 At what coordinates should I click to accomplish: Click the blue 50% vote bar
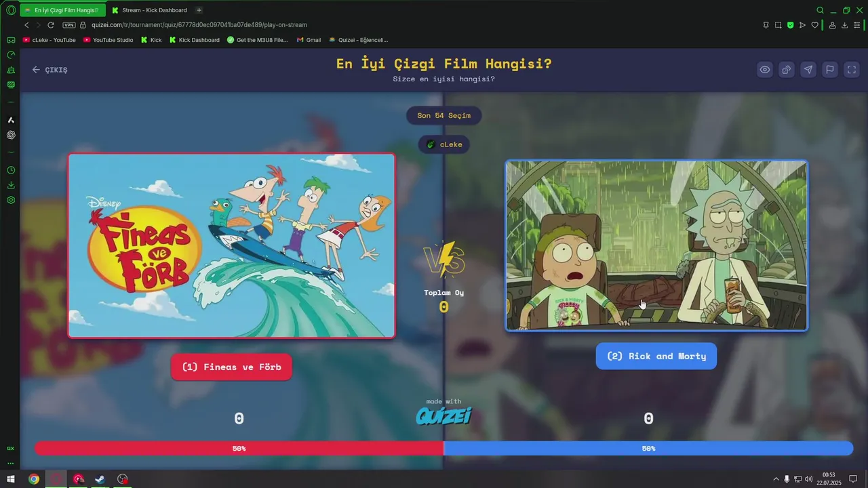pyautogui.click(x=648, y=448)
